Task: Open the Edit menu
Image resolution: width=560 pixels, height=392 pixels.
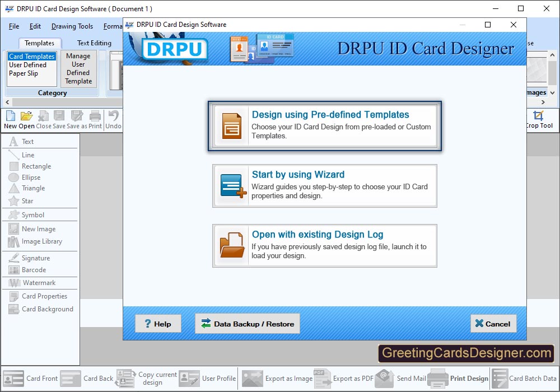Action: tap(35, 26)
